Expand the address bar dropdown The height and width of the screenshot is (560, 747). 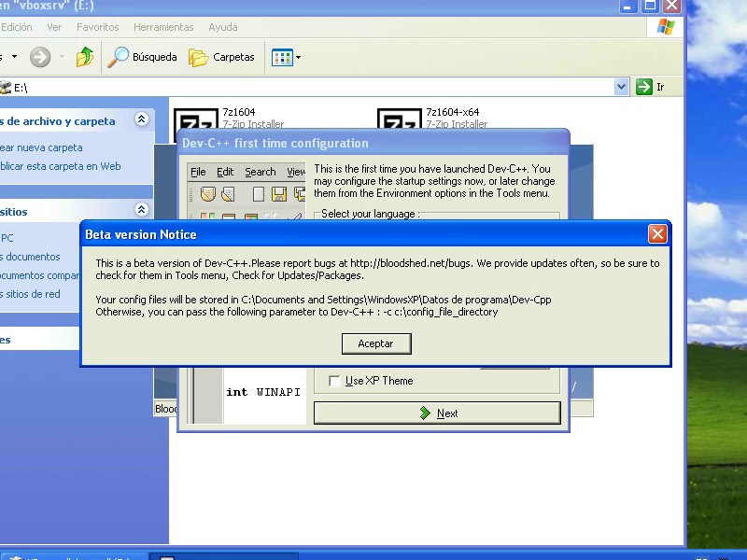click(621, 87)
